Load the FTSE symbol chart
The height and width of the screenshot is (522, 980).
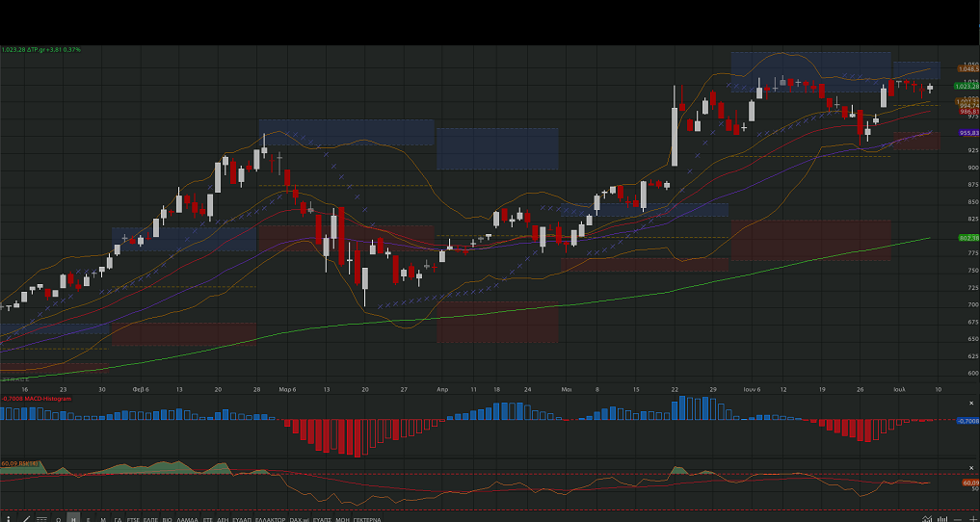[x=133, y=519]
